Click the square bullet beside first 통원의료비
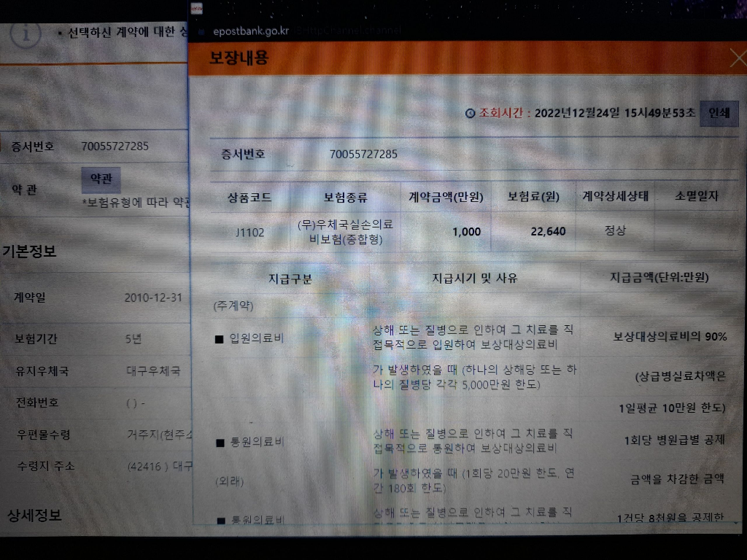 [220, 443]
